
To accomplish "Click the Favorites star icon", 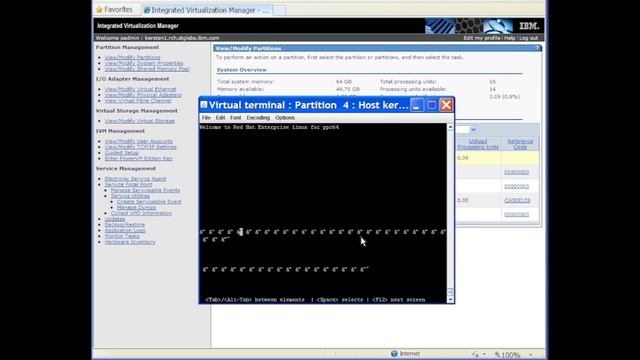I will tap(99, 9).
